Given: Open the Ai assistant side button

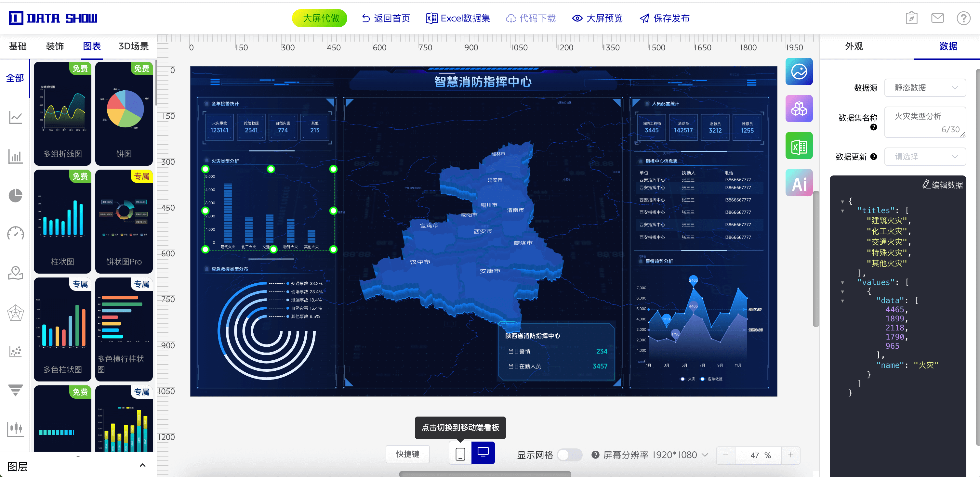Looking at the screenshot, I should (x=799, y=183).
